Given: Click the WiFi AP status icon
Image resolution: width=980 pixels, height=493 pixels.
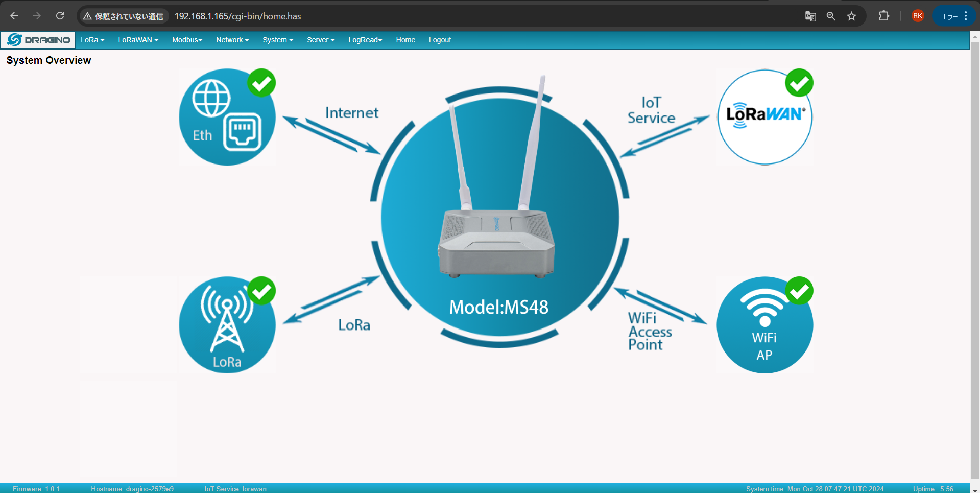Looking at the screenshot, I should point(765,325).
